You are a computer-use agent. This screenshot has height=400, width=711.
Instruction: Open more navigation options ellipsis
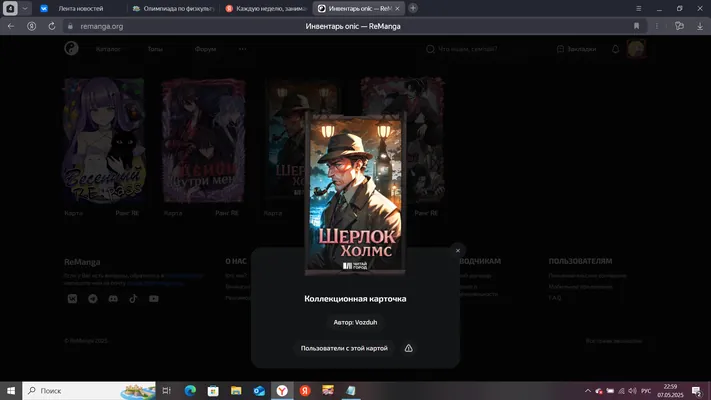point(243,49)
